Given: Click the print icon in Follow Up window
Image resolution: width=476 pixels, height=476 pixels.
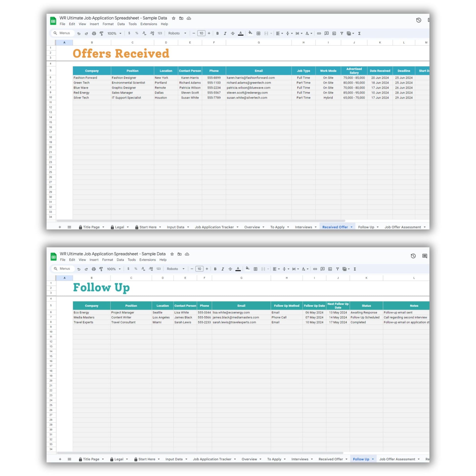Looking at the screenshot, I should pos(94,269).
